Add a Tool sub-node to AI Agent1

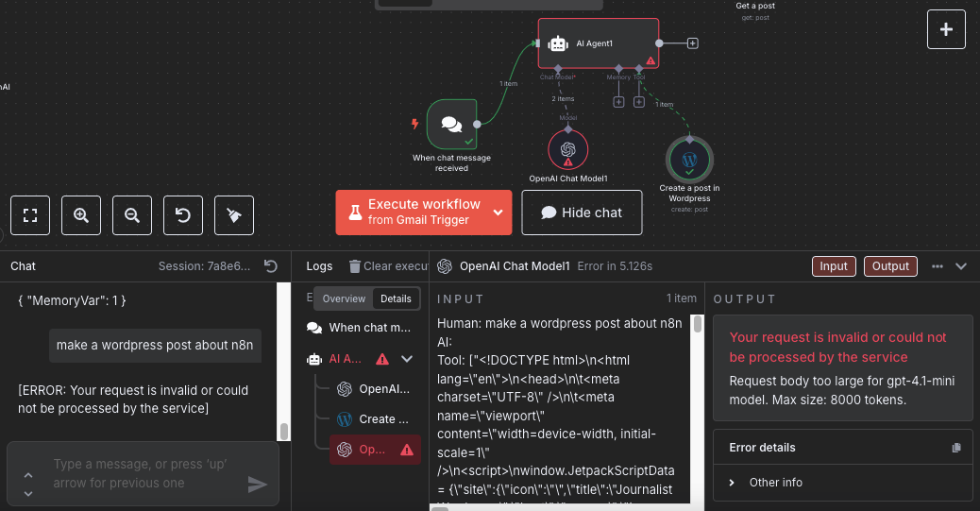(639, 102)
